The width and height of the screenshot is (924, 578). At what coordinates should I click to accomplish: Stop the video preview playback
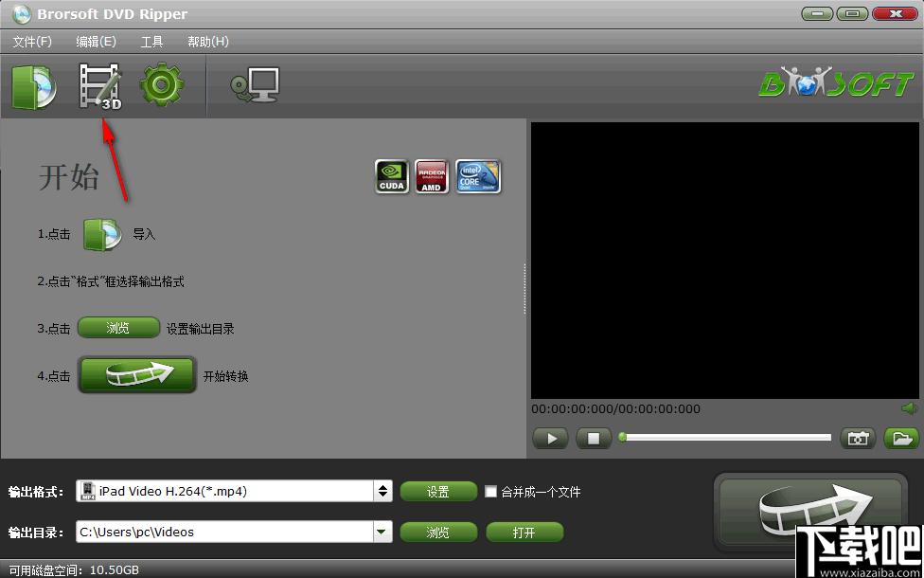[594, 439]
